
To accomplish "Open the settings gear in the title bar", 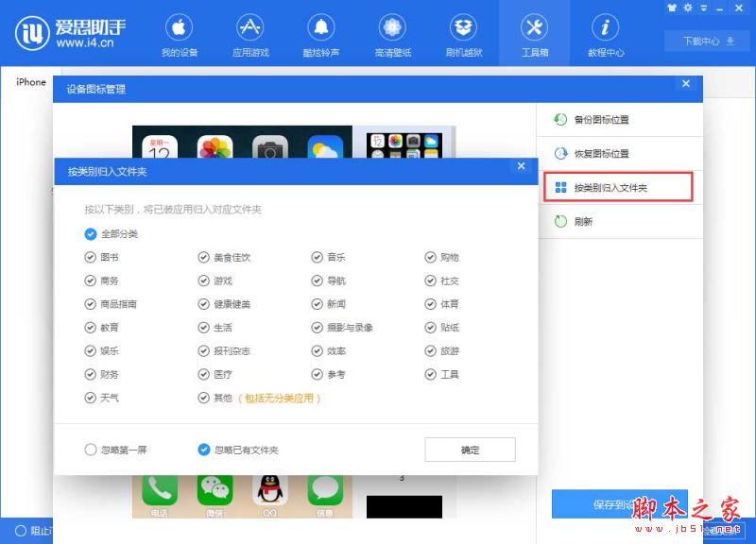I will pyautogui.click(x=688, y=8).
